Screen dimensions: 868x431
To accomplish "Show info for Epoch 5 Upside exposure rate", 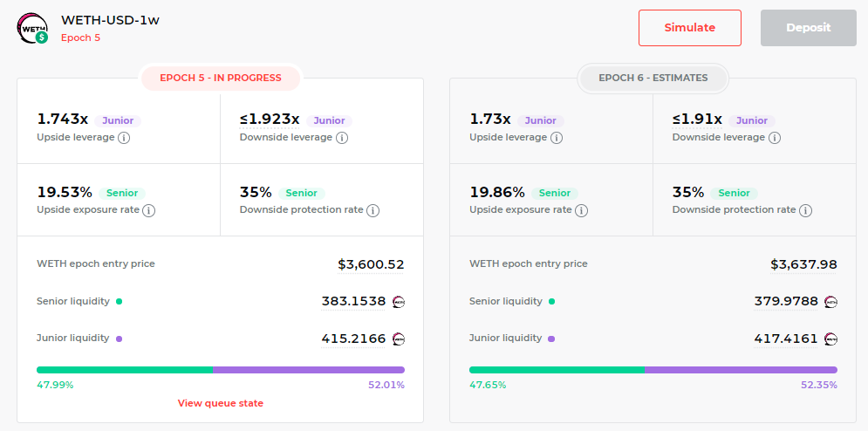I will (x=149, y=210).
